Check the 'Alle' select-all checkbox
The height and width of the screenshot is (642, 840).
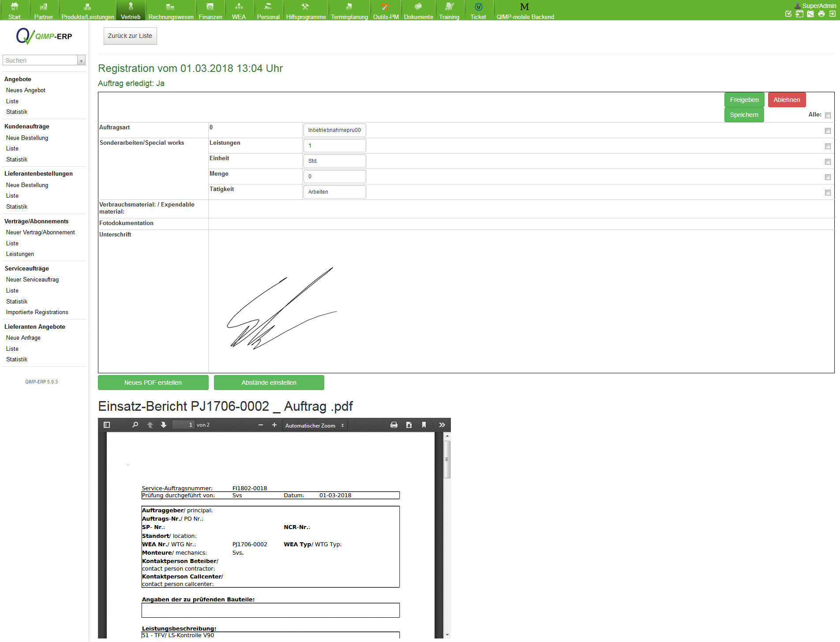(828, 115)
